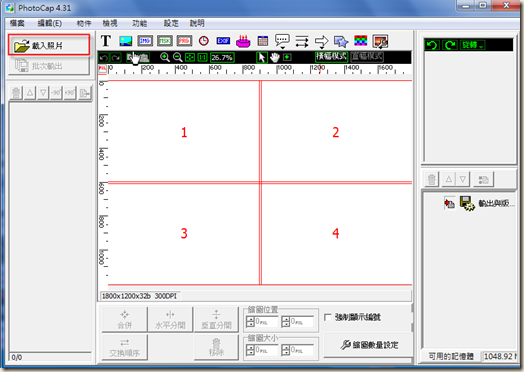The image size is (524, 372).
Task: Insert a clock date object
Action: [x=204, y=41]
